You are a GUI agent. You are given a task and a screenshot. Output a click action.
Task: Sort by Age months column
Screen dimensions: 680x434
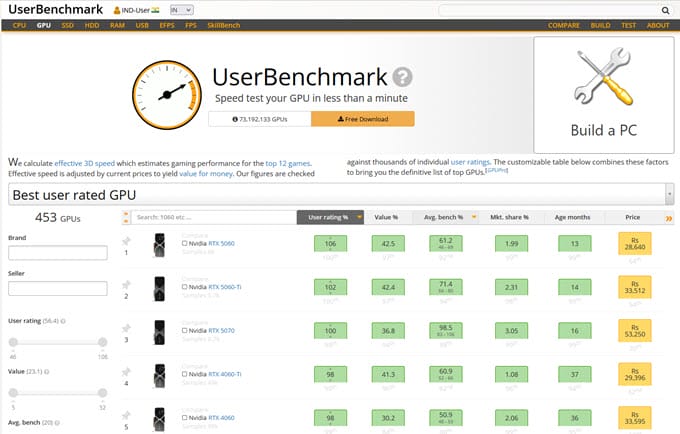click(x=572, y=217)
